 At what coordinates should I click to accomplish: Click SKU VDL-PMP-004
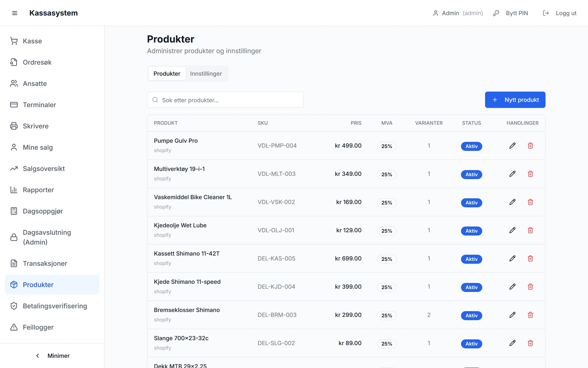[277, 146]
